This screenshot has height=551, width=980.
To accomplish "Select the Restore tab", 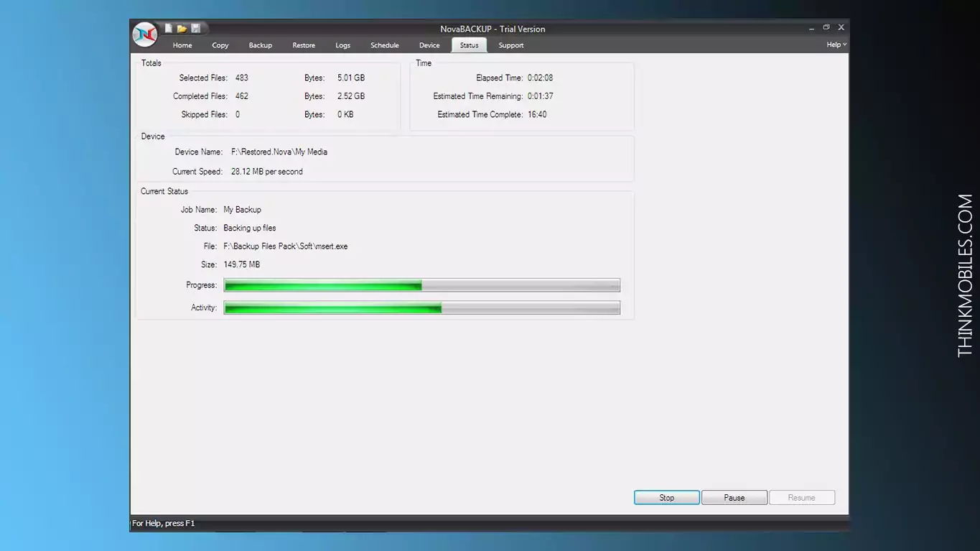I will [304, 45].
